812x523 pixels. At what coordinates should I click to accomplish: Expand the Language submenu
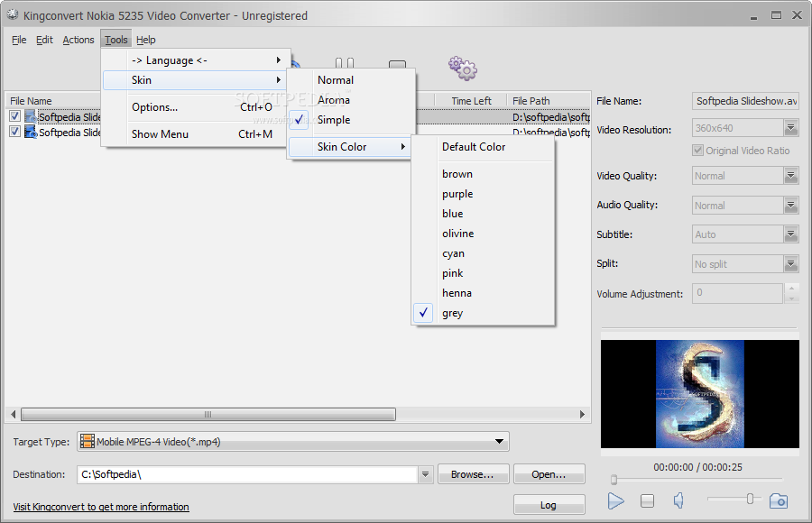point(195,60)
